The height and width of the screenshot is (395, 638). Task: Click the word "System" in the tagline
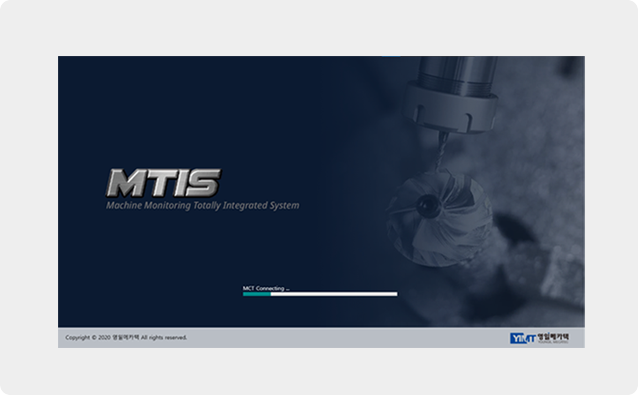pyautogui.click(x=284, y=205)
